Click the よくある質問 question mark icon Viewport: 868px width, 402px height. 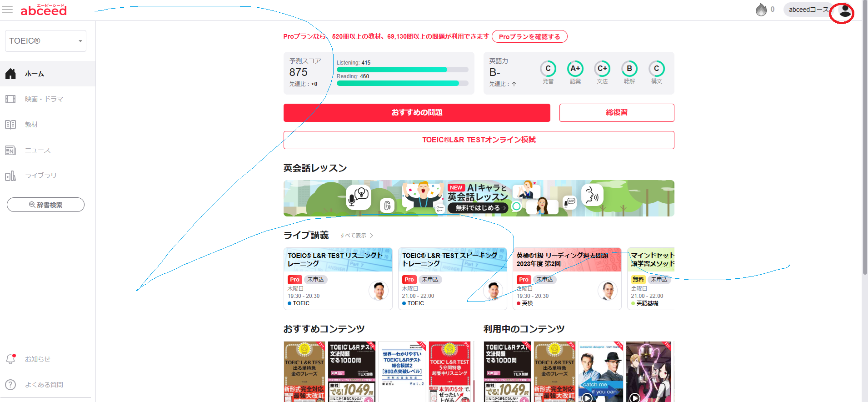10,385
